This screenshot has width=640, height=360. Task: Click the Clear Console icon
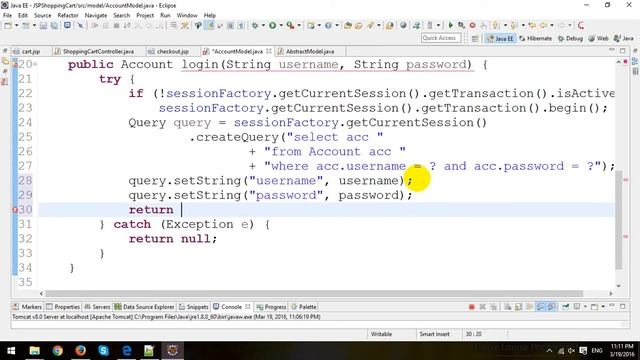(508, 307)
